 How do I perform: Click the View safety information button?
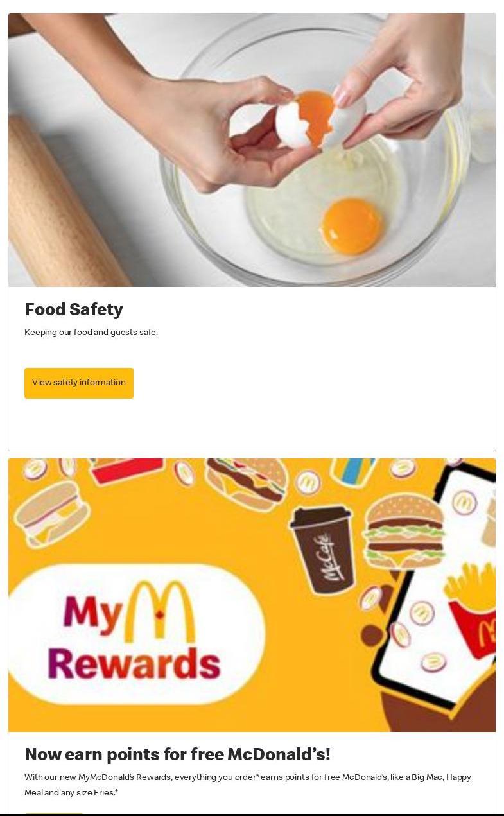[x=79, y=383]
